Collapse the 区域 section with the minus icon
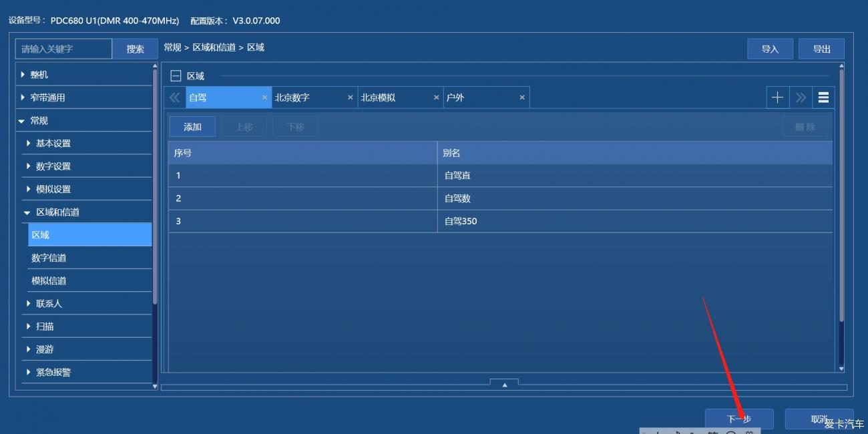The image size is (868, 434). tap(176, 75)
